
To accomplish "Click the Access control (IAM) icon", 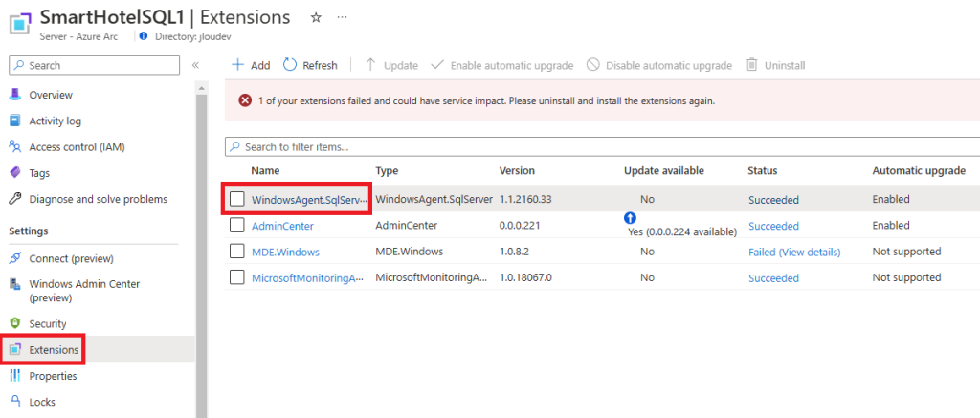I will tap(15, 147).
